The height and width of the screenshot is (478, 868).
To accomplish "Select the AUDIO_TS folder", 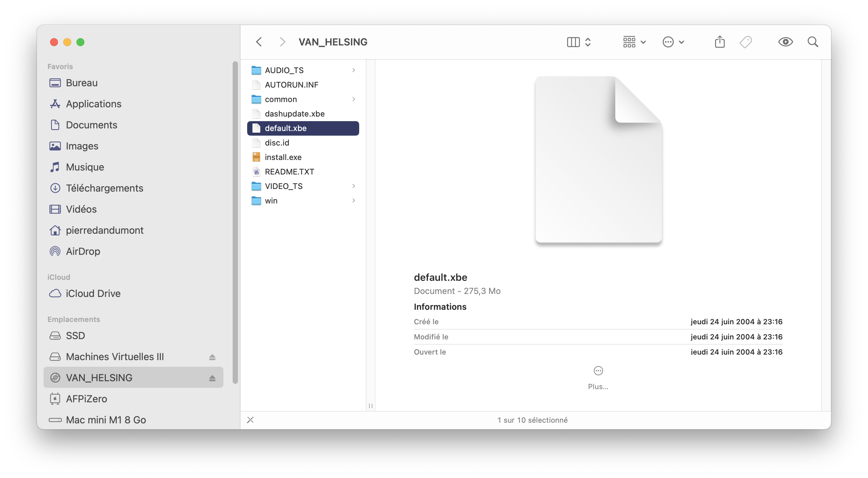I will [x=303, y=70].
